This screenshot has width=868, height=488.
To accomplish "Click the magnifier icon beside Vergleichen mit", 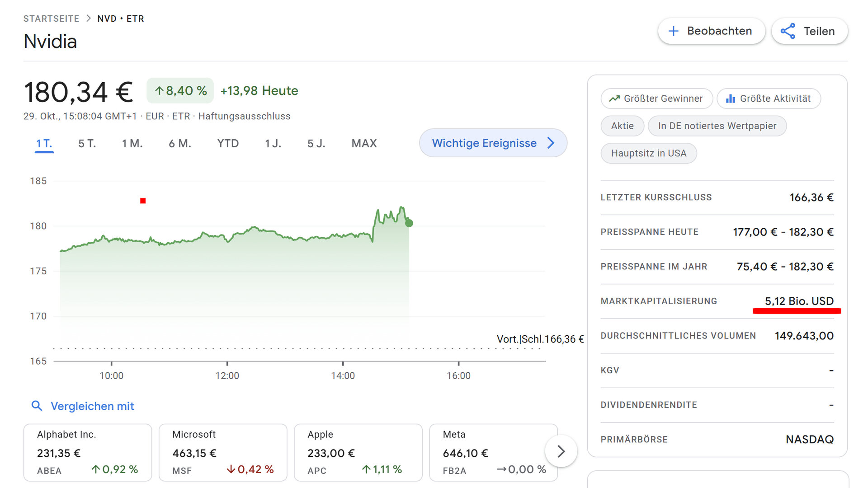I will [x=37, y=406].
